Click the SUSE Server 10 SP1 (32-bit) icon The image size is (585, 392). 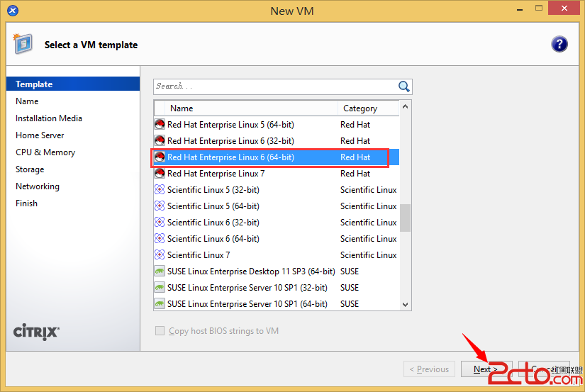click(160, 288)
